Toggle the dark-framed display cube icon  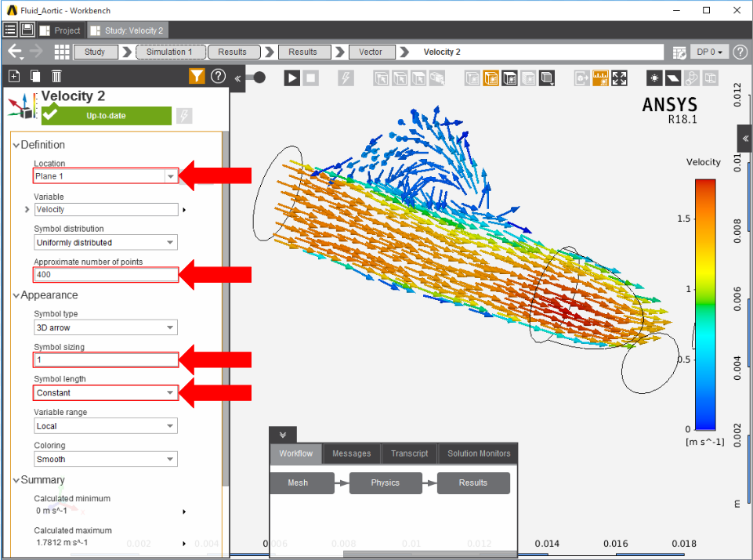[x=509, y=78]
